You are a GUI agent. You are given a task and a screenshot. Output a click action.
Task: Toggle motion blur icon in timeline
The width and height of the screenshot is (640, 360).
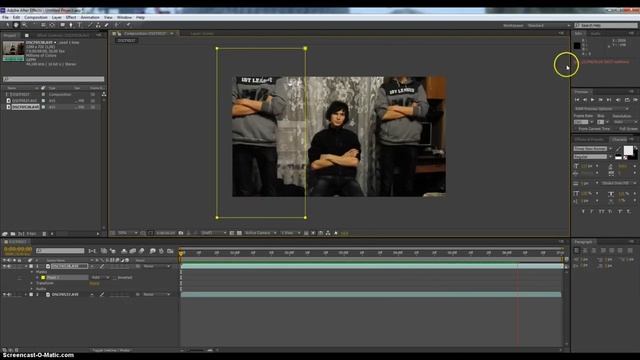tap(142, 251)
